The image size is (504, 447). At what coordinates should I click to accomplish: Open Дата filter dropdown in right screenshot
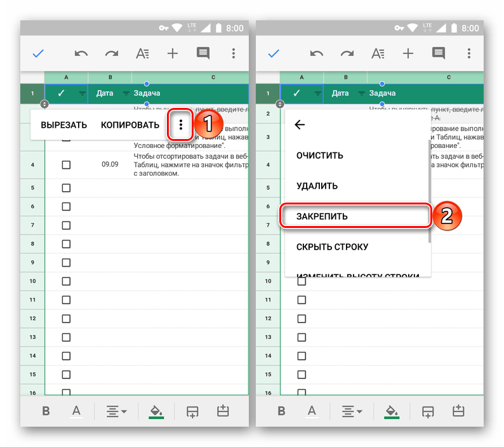(x=362, y=93)
